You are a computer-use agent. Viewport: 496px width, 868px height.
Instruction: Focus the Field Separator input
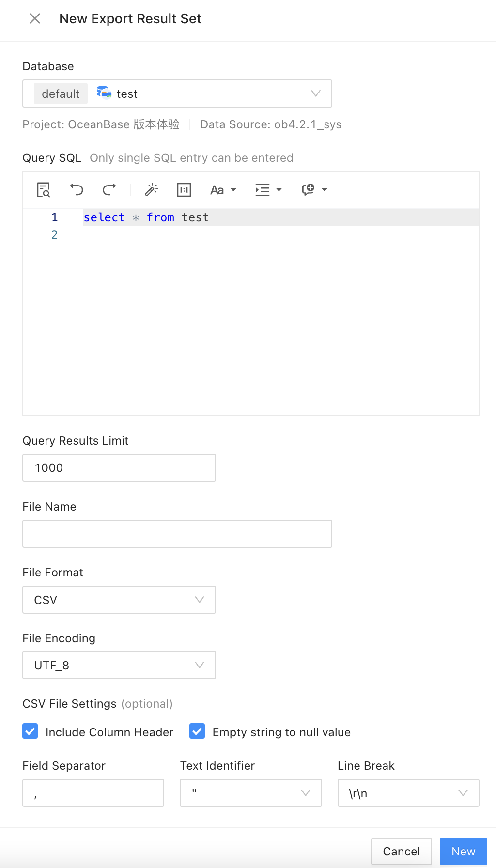click(x=93, y=793)
